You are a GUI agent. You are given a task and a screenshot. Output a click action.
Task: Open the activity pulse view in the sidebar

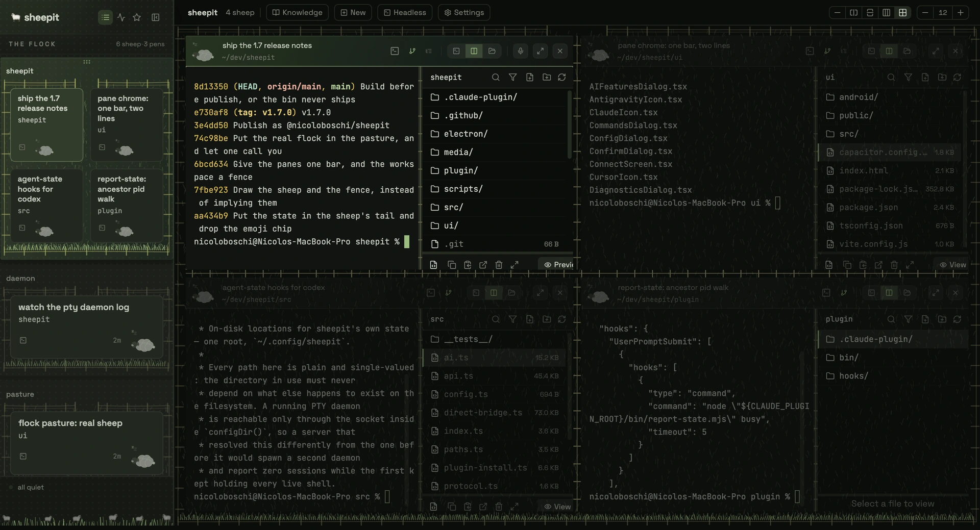coord(121,17)
